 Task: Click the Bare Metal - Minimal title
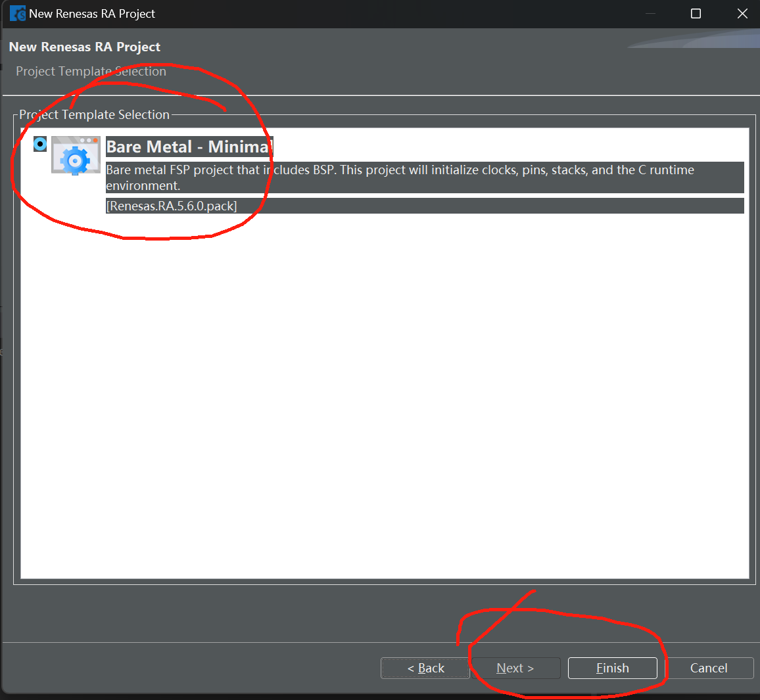(x=189, y=147)
